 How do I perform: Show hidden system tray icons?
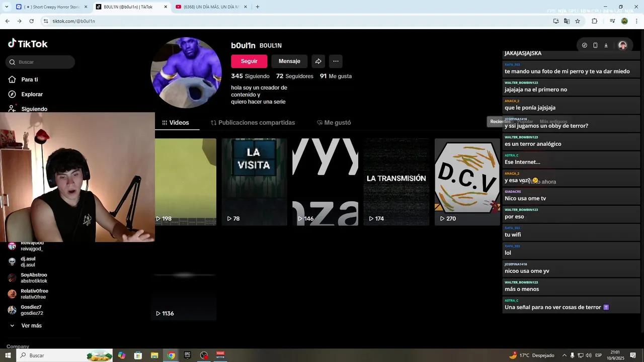[564, 355]
